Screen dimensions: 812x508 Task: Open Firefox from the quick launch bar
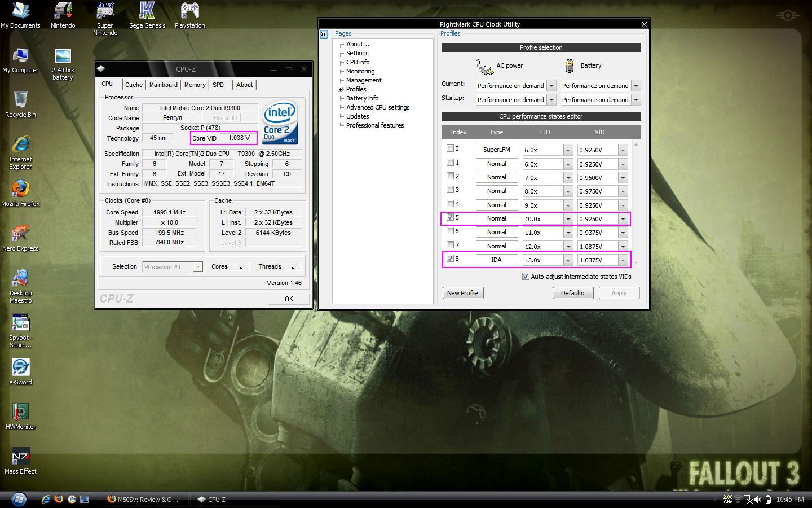(59, 499)
